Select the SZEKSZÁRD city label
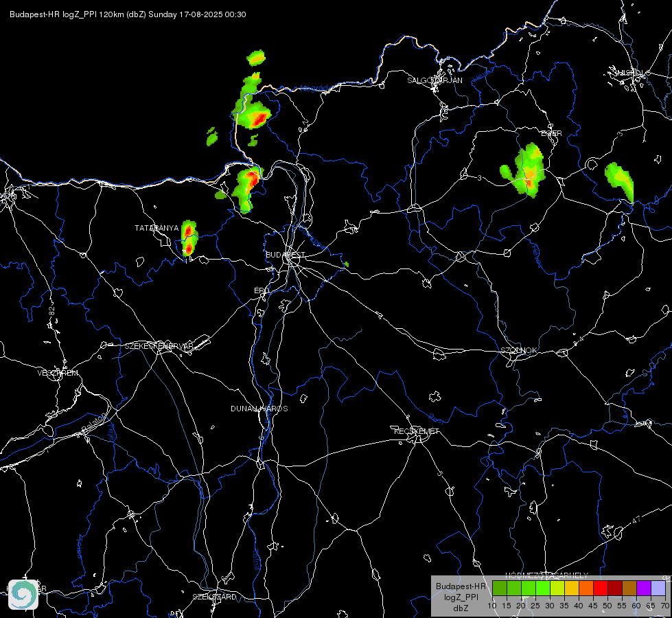672x618 pixels. [214, 597]
